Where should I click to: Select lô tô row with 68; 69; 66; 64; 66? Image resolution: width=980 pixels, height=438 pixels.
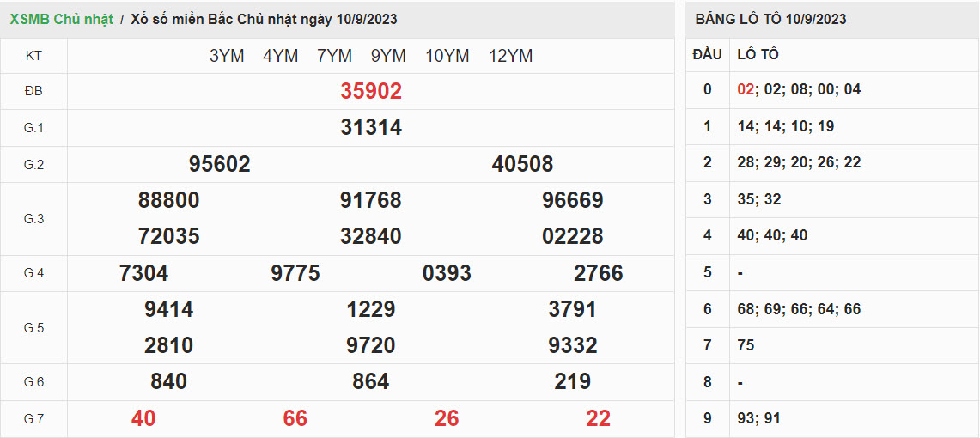(799, 309)
